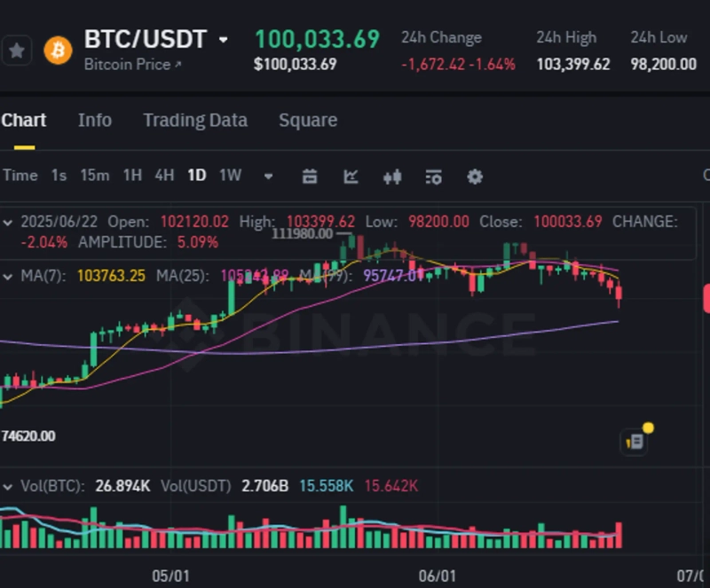
Task: Open the technical indicators list icon
Action: click(433, 176)
